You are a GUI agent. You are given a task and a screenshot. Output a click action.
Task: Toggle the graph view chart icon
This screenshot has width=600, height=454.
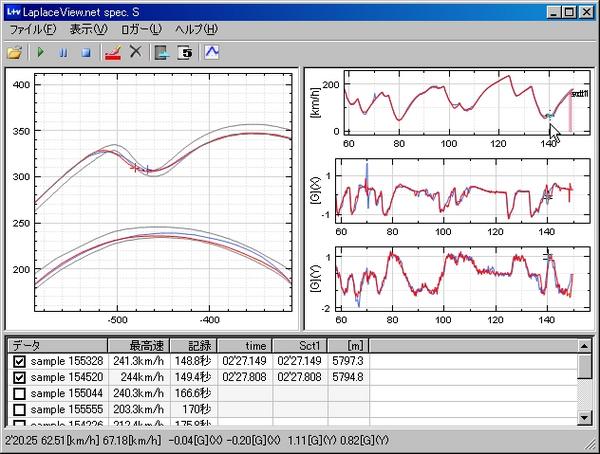[x=212, y=52]
